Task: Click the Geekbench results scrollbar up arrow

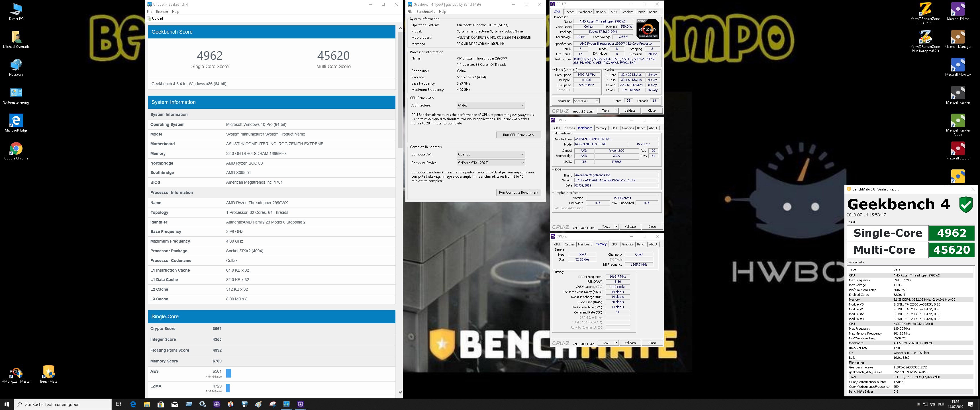Action: (x=400, y=28)
